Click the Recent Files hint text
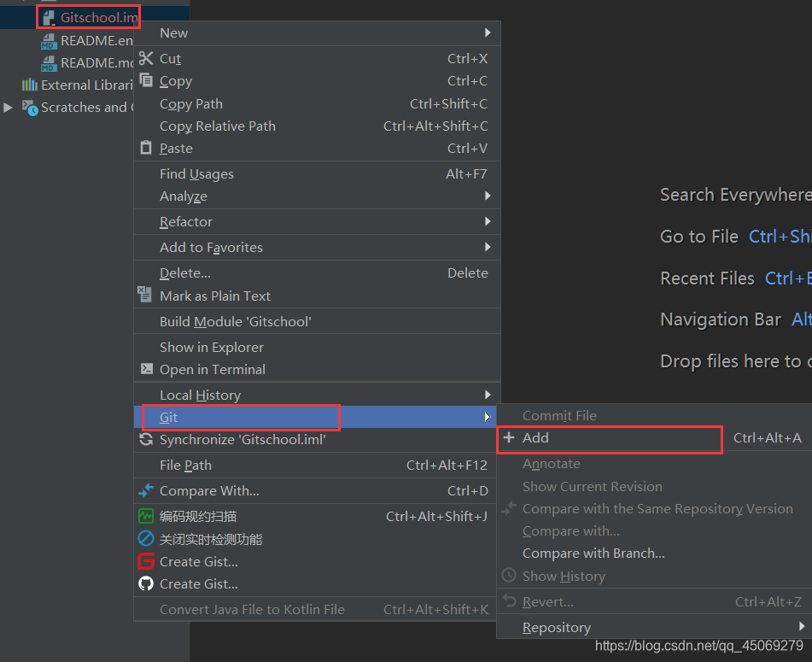Viewport: 812px width, 662px height. [x=707, y=278]
